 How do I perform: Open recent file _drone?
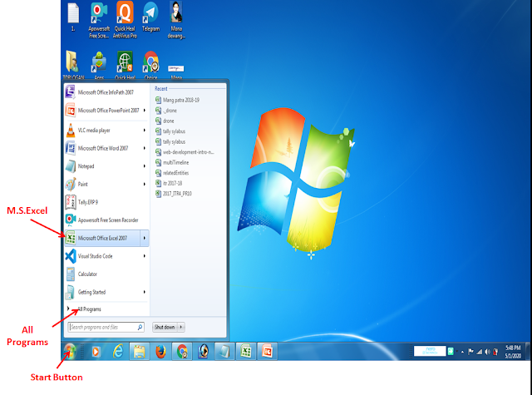pos(166,111)
